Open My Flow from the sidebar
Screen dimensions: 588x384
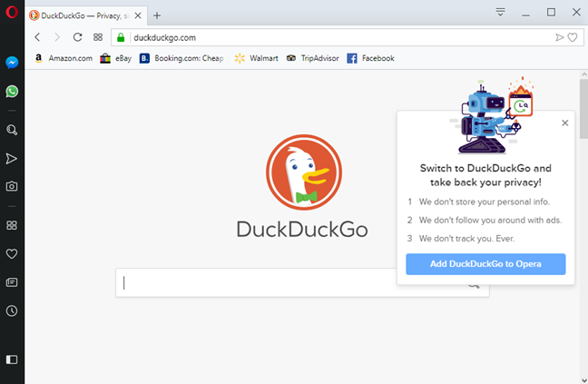point(12,159)
